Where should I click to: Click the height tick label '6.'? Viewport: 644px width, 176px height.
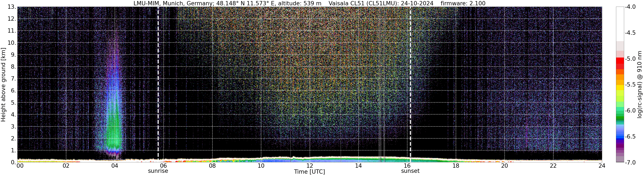pos(13,91)
